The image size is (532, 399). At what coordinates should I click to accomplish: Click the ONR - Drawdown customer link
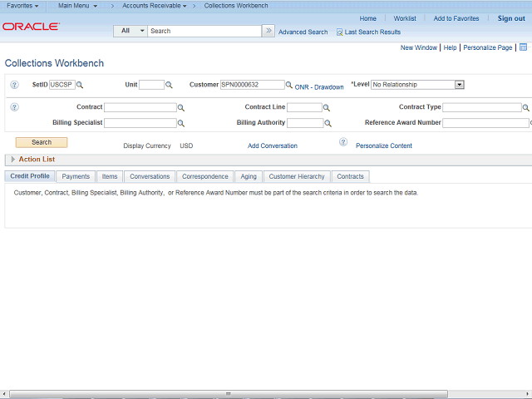[x=319, y=87]
